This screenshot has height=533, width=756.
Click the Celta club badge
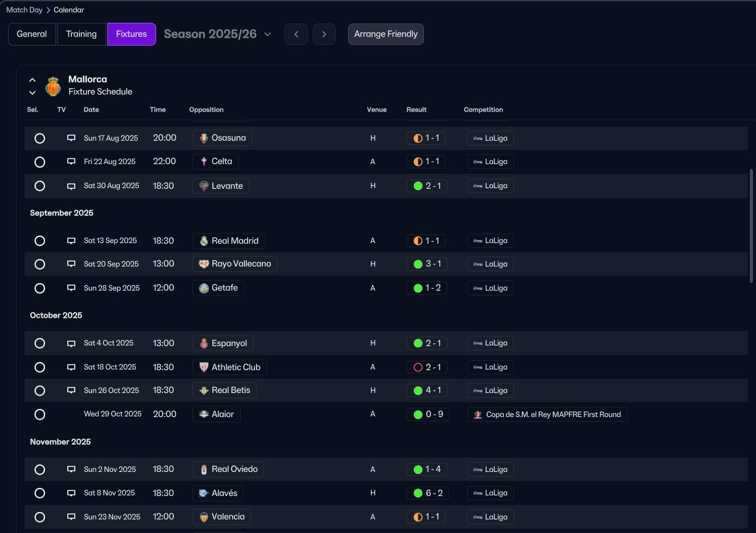204,162
